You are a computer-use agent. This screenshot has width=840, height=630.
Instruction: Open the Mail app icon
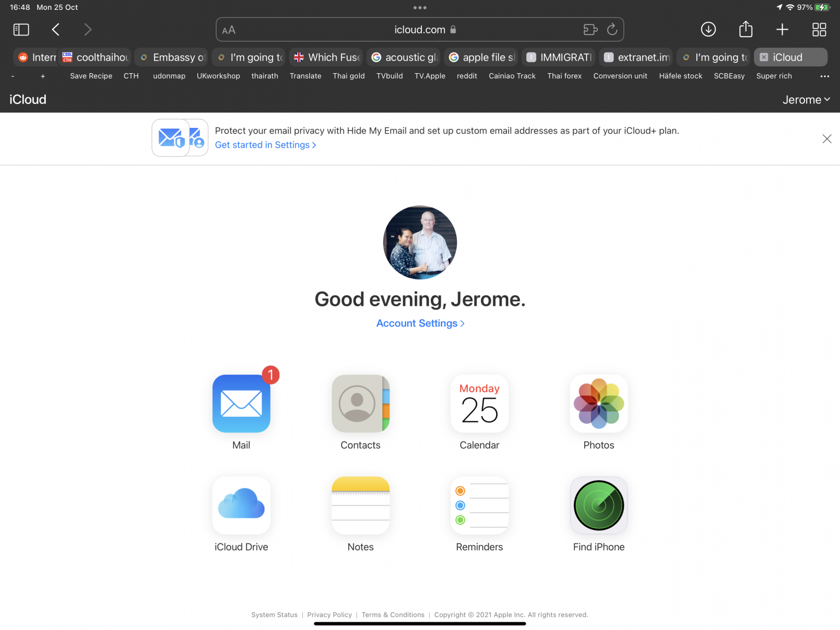241,404
